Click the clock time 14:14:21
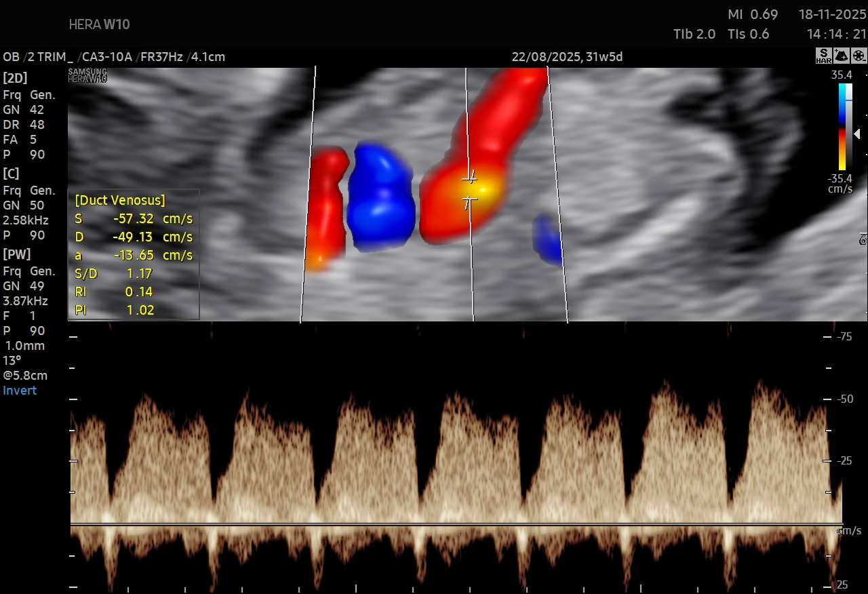Image resolution: width=868 pixels, height=594 pixels. point(837,34)
